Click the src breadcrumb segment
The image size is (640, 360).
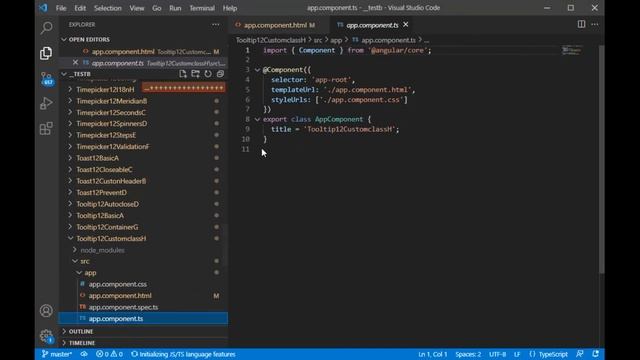pos(318,40)
